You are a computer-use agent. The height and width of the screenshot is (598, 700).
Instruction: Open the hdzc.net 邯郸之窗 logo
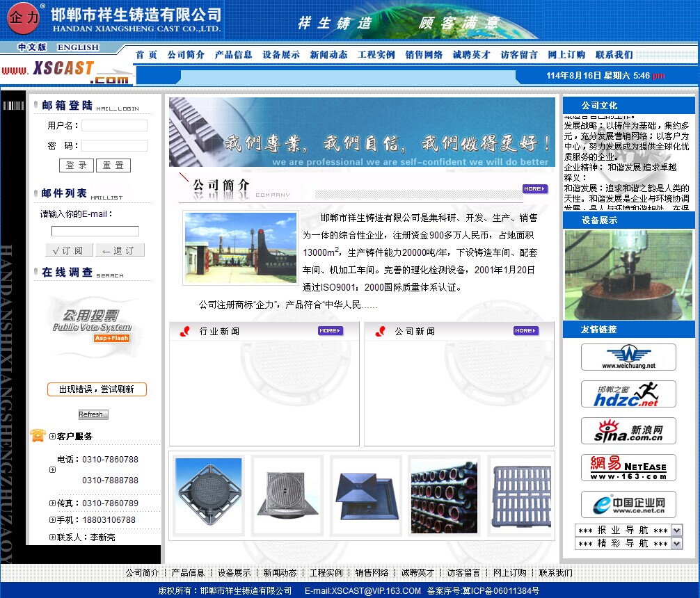pos(628,394)
